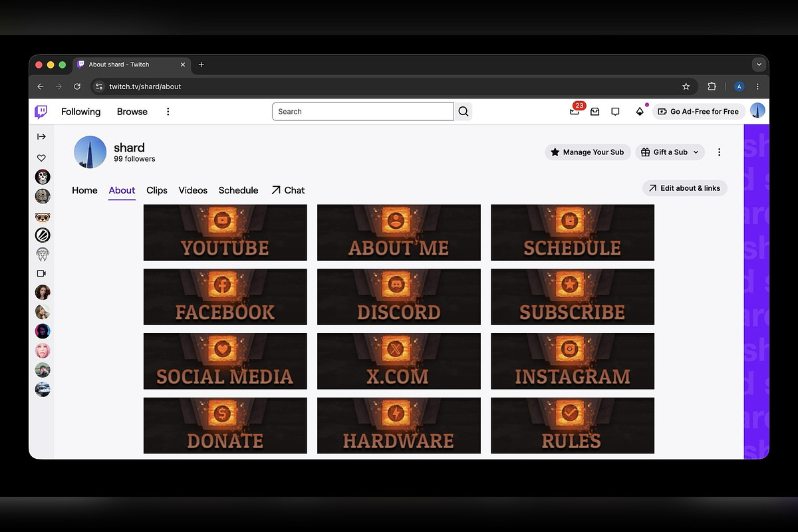Open the HARDWARE panel
798x532 pixels.
(399, 426)
